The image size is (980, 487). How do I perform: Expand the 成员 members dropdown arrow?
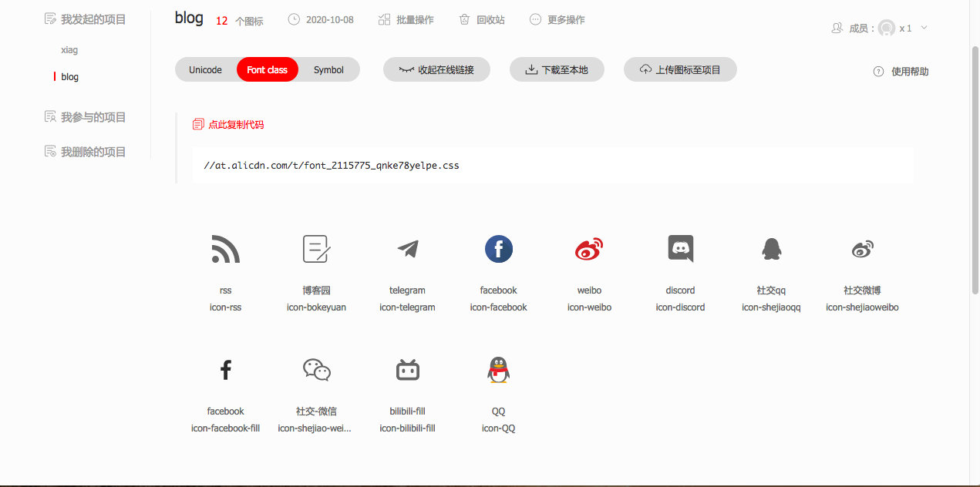click(x=924, y=29)
